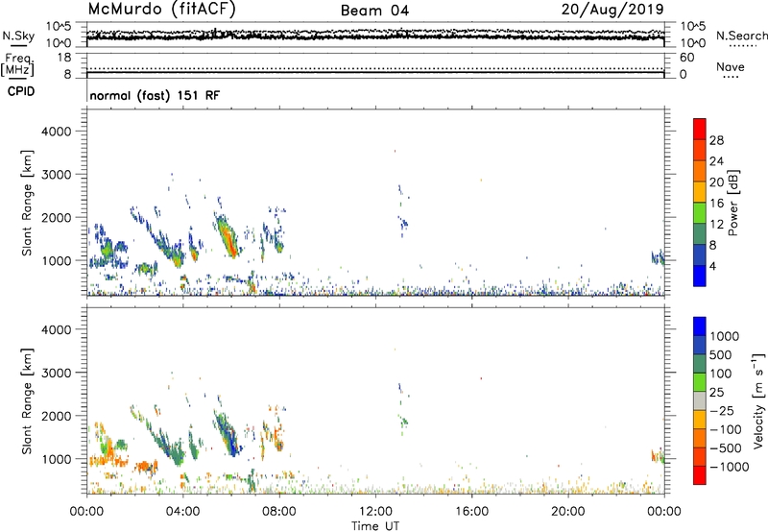The image size is (768, 532).
Task: Click the gray -25 to 25 velocity color segment
Action: click(x=700, y=400)
